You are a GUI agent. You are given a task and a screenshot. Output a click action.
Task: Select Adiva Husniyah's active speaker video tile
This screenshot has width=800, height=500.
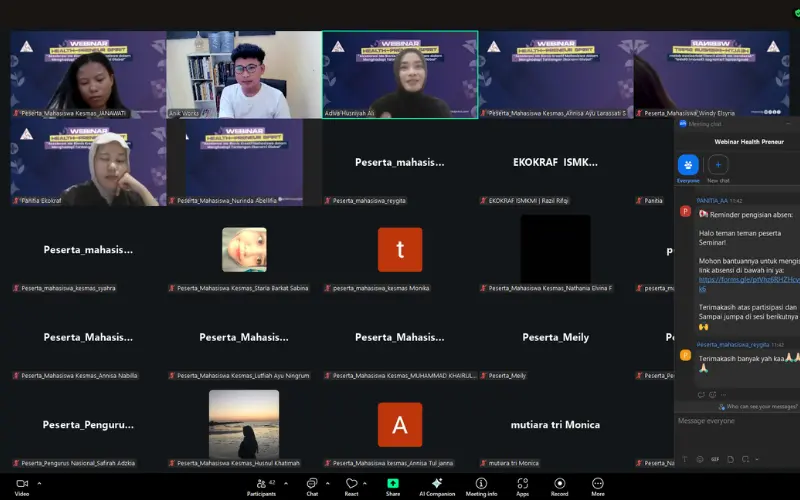pyautogui.click(x=399, y=75)
